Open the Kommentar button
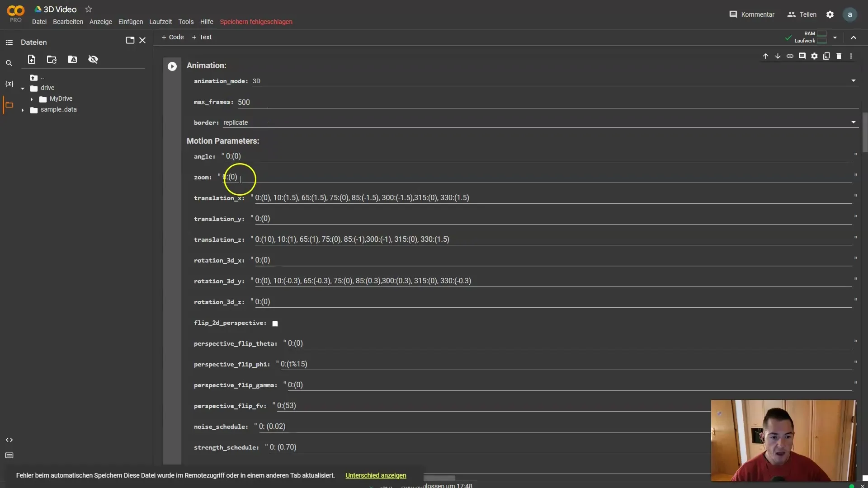 click(x=752, y=14)
